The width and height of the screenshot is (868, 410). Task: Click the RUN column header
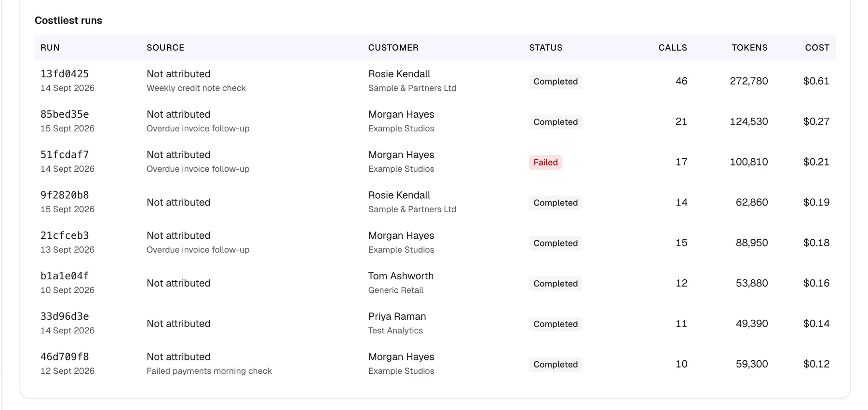[x=50, y=48]
